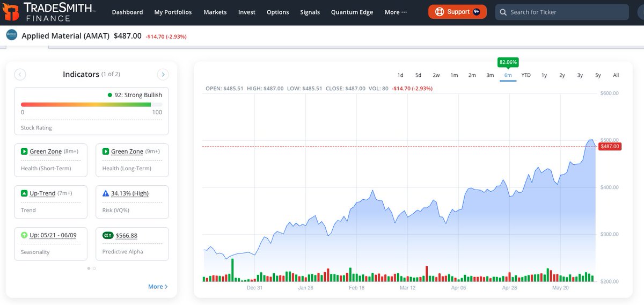Viewport: 644px width, 305px height.
Task: Click the Dec 31 date axis label
Action: click(254, 288)
